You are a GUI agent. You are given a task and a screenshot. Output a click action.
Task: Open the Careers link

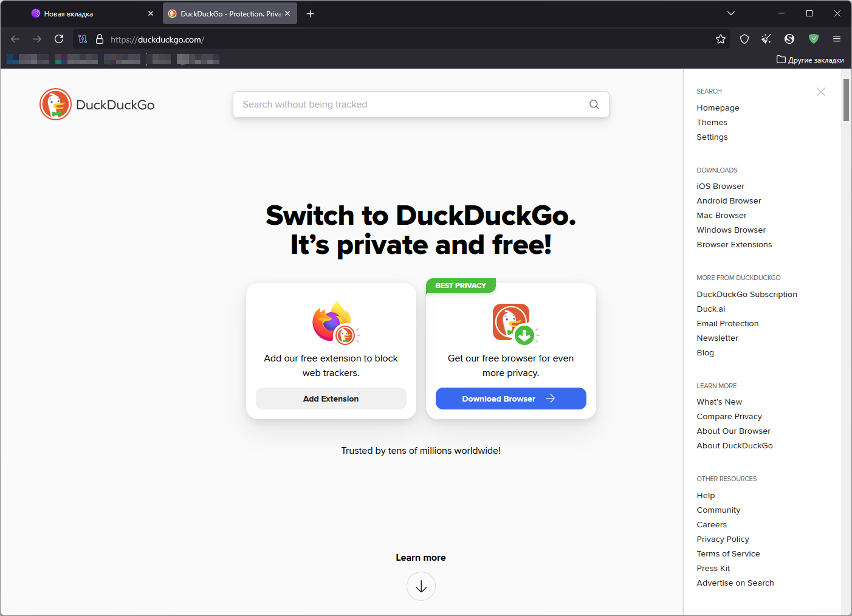712,524
